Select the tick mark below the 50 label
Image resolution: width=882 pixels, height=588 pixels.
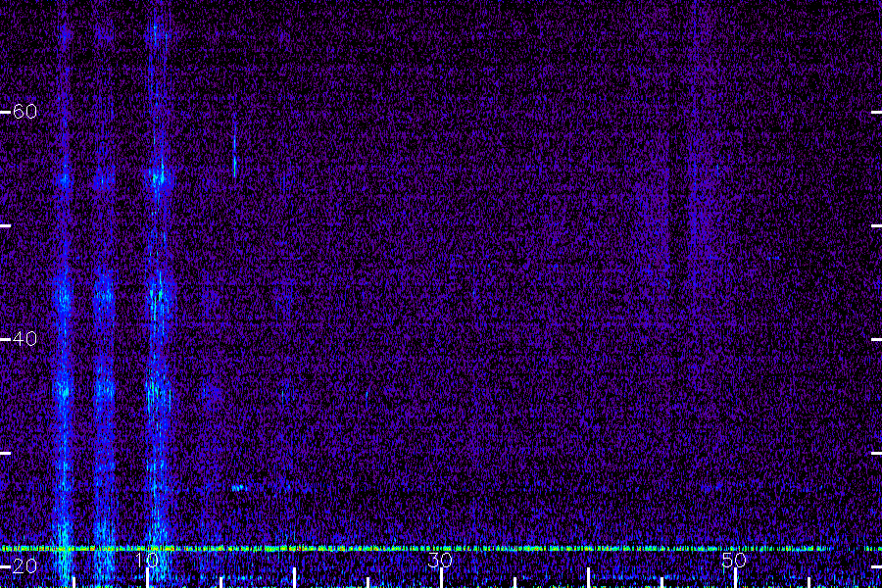coord(735,578)
